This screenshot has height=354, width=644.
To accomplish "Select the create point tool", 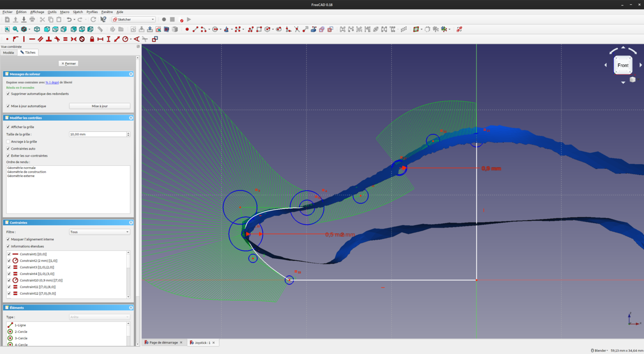I will pos(187,29).
